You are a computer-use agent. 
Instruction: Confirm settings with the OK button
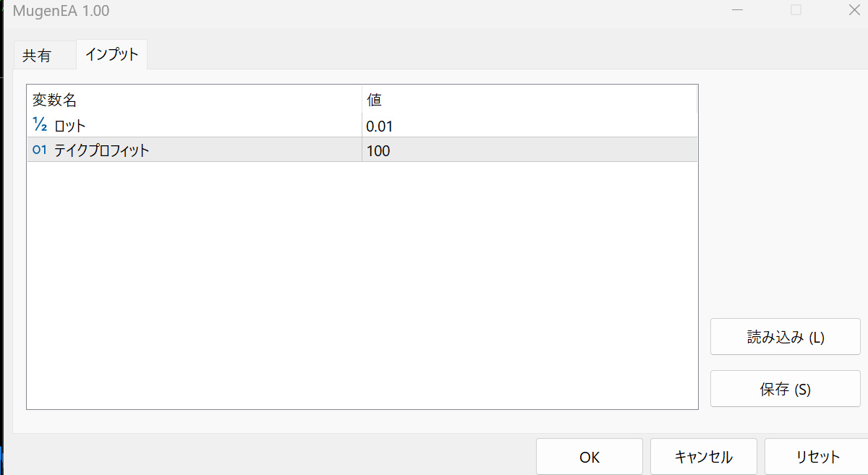589,457
